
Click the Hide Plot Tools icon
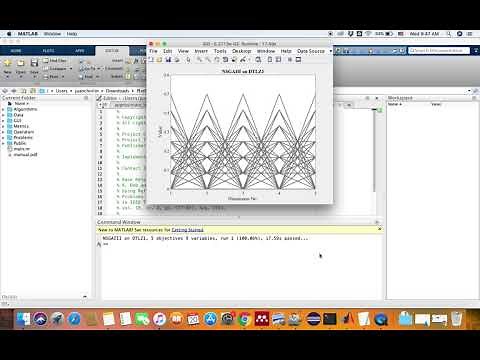(x=290, y=60)
